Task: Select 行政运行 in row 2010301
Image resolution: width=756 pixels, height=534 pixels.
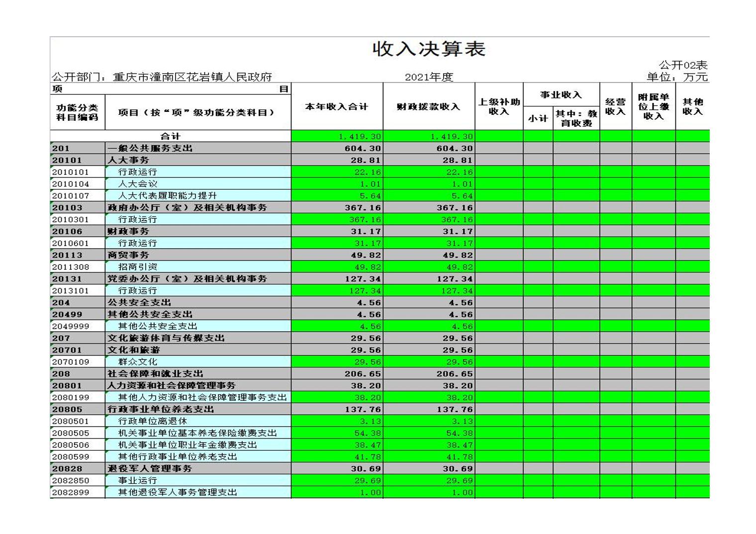Action: tap(137, 219)
